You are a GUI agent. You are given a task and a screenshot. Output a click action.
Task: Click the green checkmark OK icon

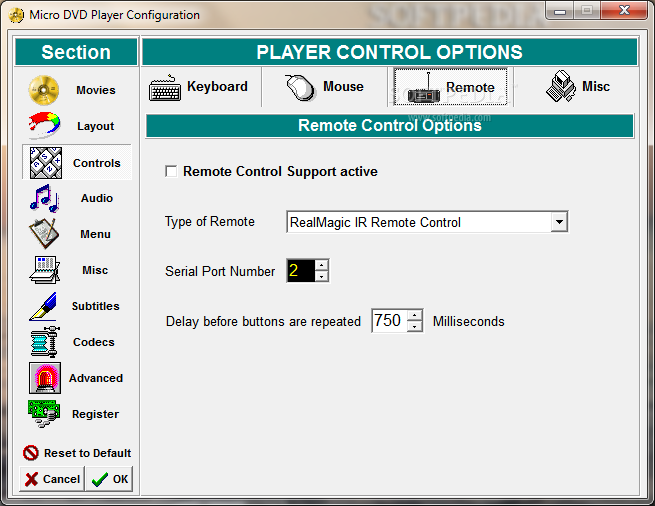click(100, 479)
